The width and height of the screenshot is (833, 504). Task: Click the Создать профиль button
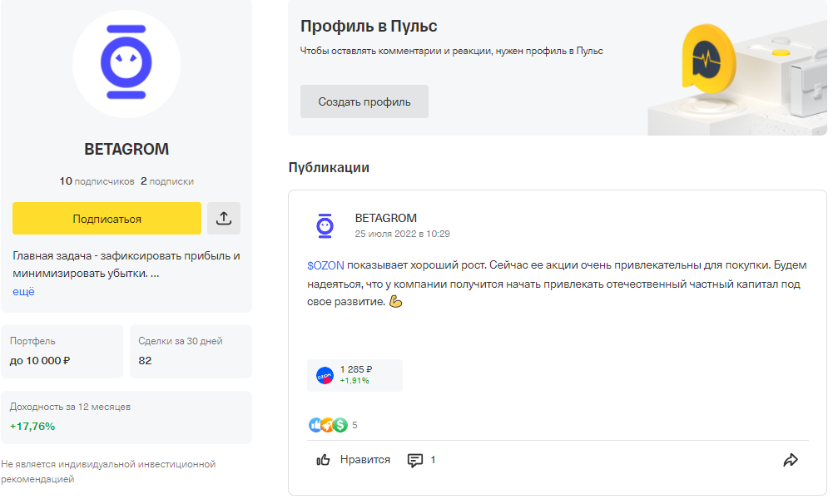tap(364, 101)
